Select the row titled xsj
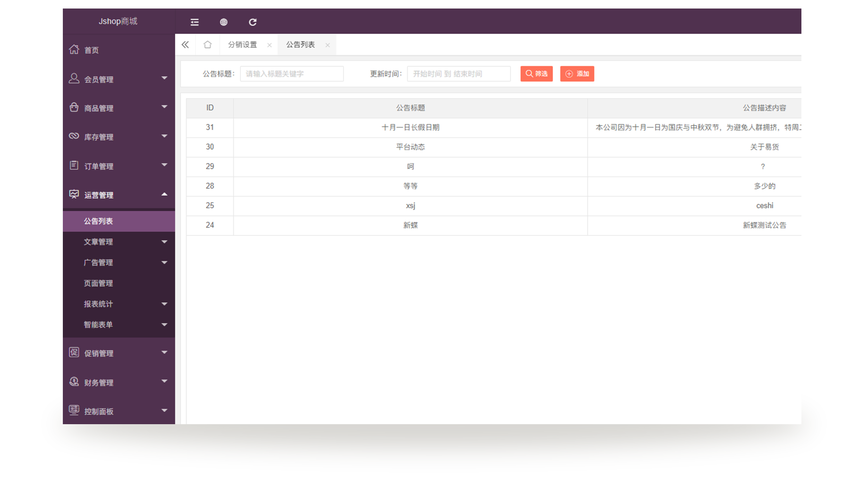868x486 pixels. point(494,206)
